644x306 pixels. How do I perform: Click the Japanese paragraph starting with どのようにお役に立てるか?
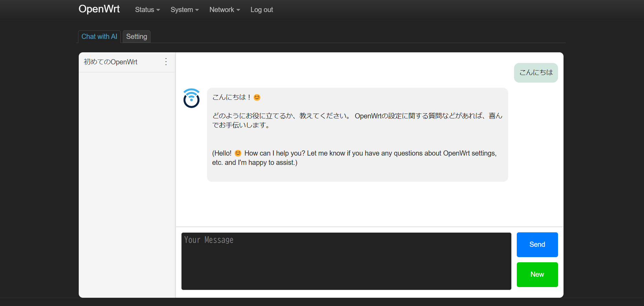coord(357,120)
